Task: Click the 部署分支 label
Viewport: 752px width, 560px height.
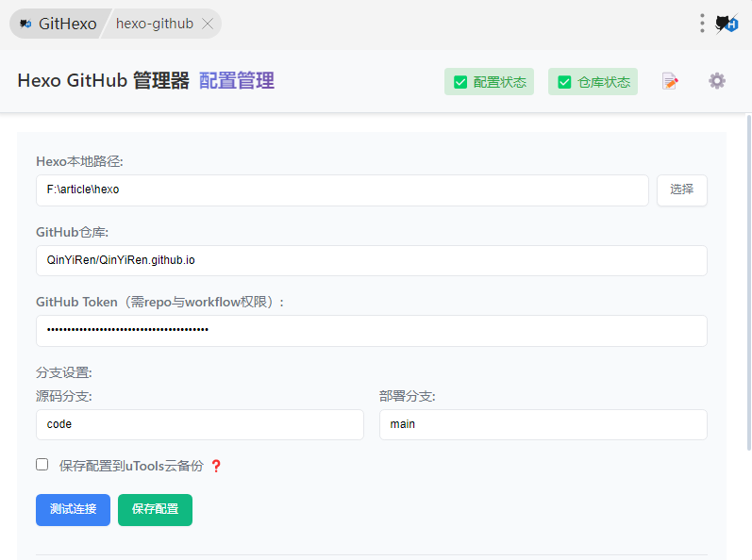Action: [x=408, y=396]
